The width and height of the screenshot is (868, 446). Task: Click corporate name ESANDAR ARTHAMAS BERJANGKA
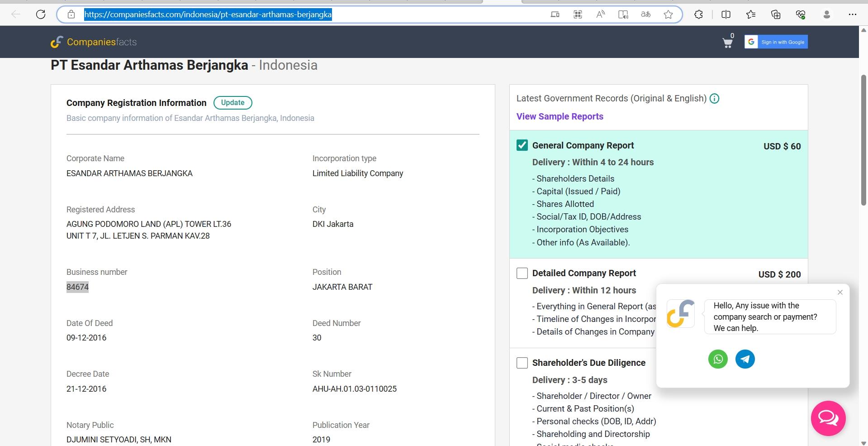[129, 173]
